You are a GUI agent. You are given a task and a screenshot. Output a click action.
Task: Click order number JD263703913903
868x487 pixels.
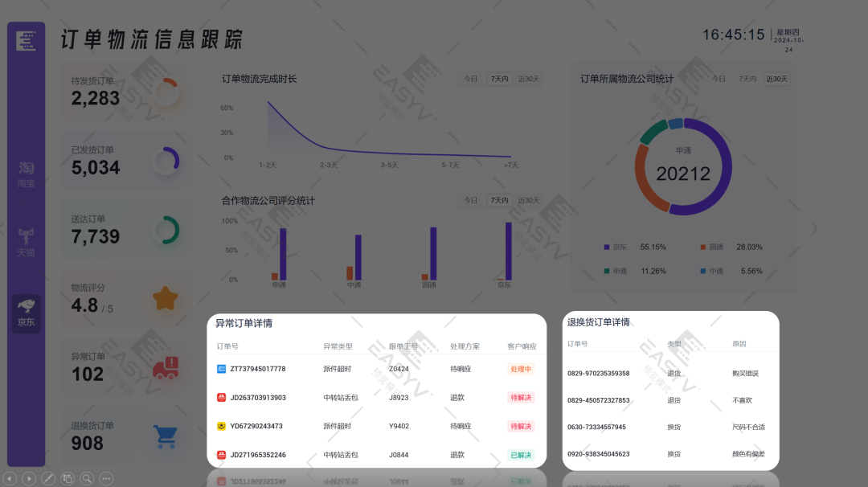[x=258, y=398]
